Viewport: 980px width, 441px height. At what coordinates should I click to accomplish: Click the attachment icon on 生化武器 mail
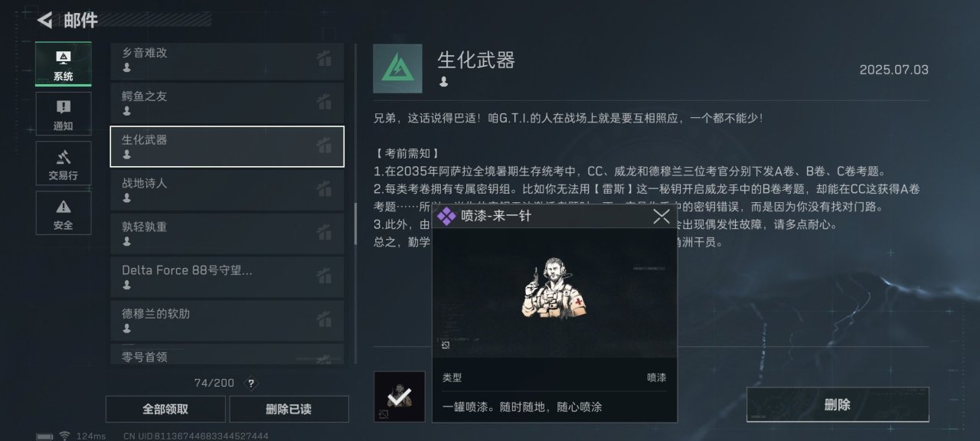(325, 145)
